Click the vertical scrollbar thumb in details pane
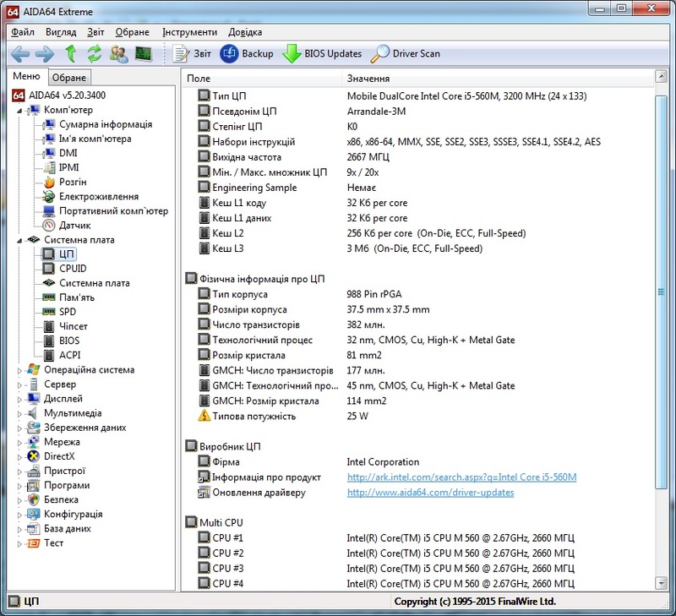 pos(661,292)
